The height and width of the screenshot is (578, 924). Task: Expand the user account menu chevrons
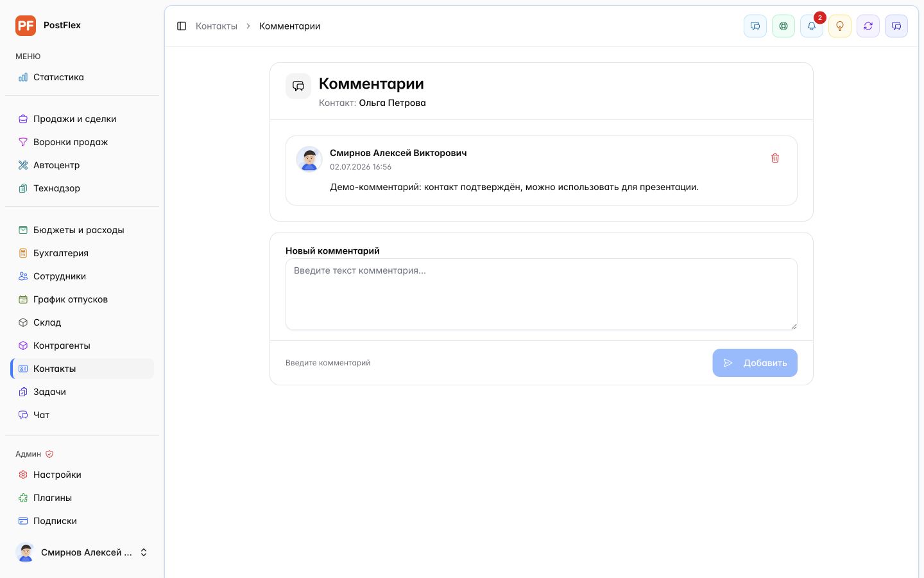point(144,552)
